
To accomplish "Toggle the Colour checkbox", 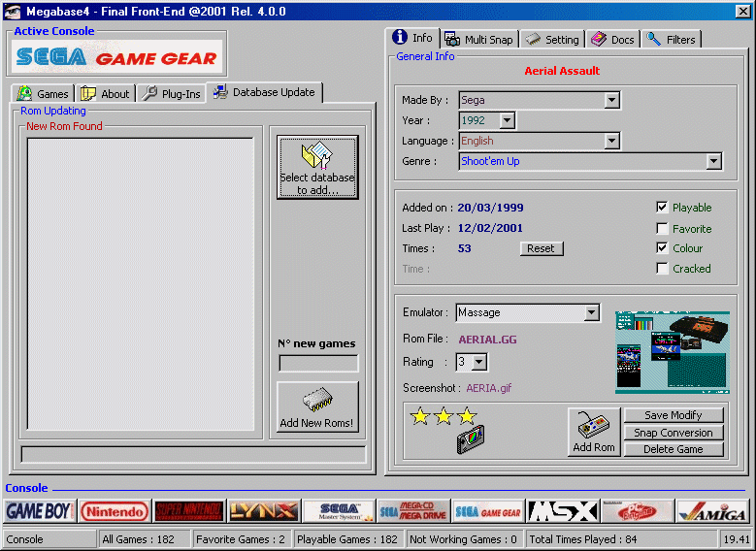I will tap(663, 247).
